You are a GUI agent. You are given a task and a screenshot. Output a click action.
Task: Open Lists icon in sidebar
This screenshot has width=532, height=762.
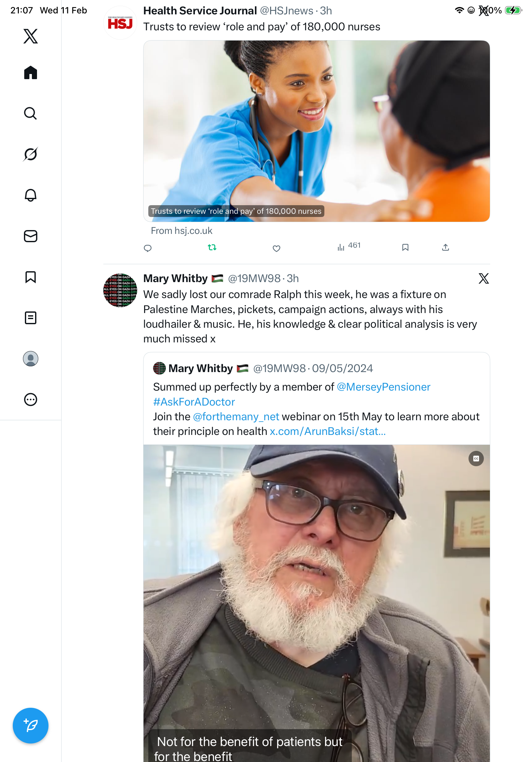tap(31, 317)
